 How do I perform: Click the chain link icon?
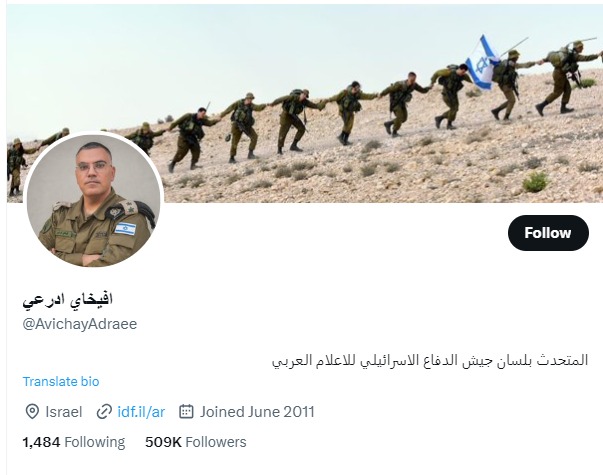point(104,412)
